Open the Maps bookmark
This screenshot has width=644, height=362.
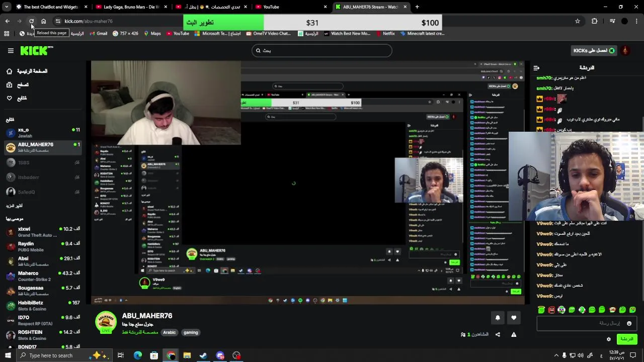[x=152, y=34]
